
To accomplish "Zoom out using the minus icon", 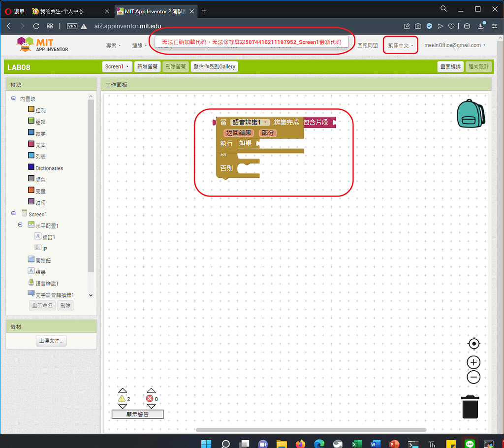I will pyautogui.click(x=473, y=377).
